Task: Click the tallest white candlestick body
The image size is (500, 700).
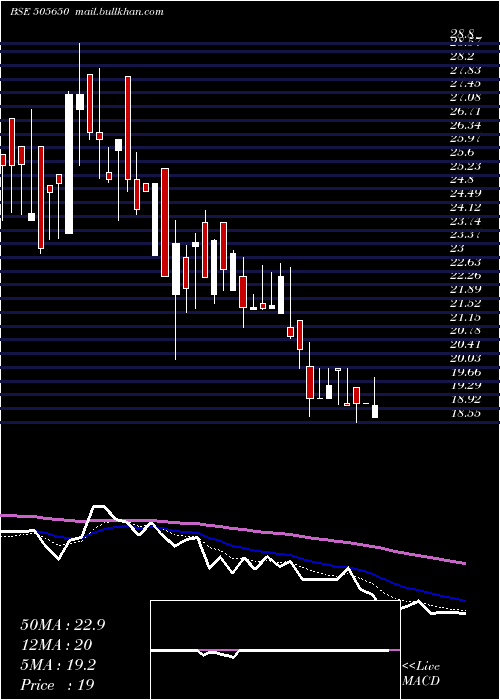Action: click(69, 164)
